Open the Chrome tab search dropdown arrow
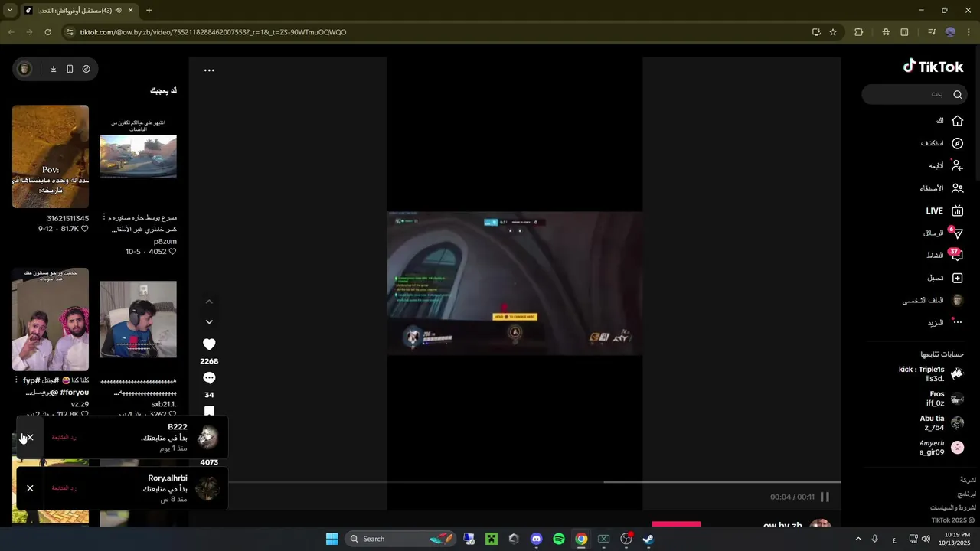The height and width of the screenshot is (551, 980). click(x=10, y=11)
